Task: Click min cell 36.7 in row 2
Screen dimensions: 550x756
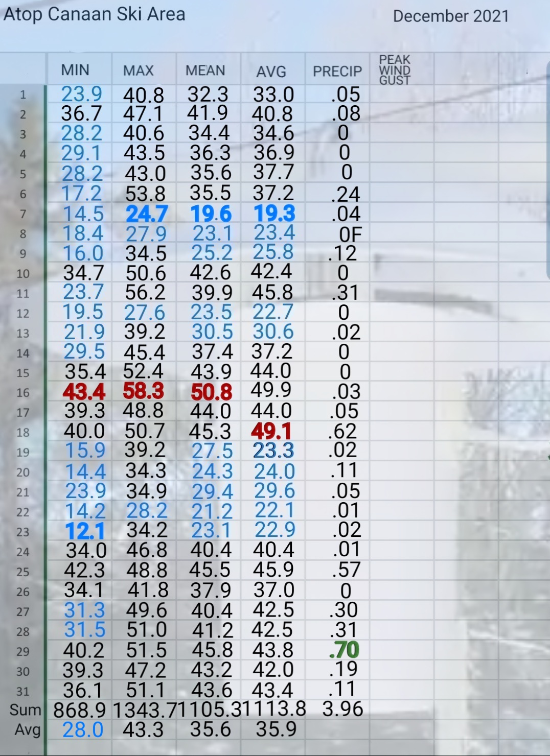Action: (82, 113)
